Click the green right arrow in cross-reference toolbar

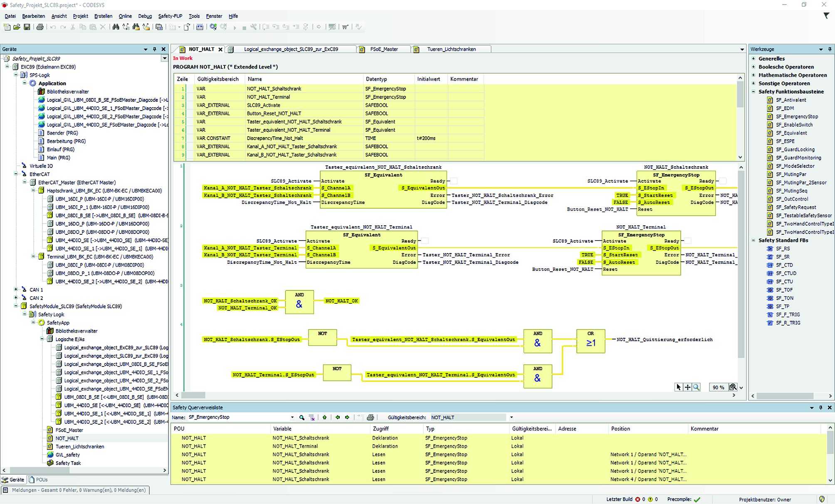pos(347,417)
